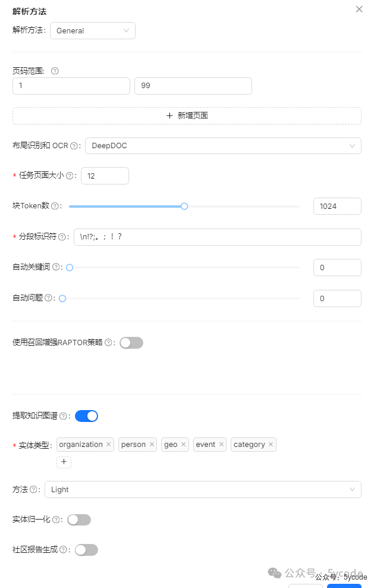This screenshot has width=374, height=588.
Task: Open help tooltip for 块Token数
Action: pyautogui.click(x=55, y=206)
